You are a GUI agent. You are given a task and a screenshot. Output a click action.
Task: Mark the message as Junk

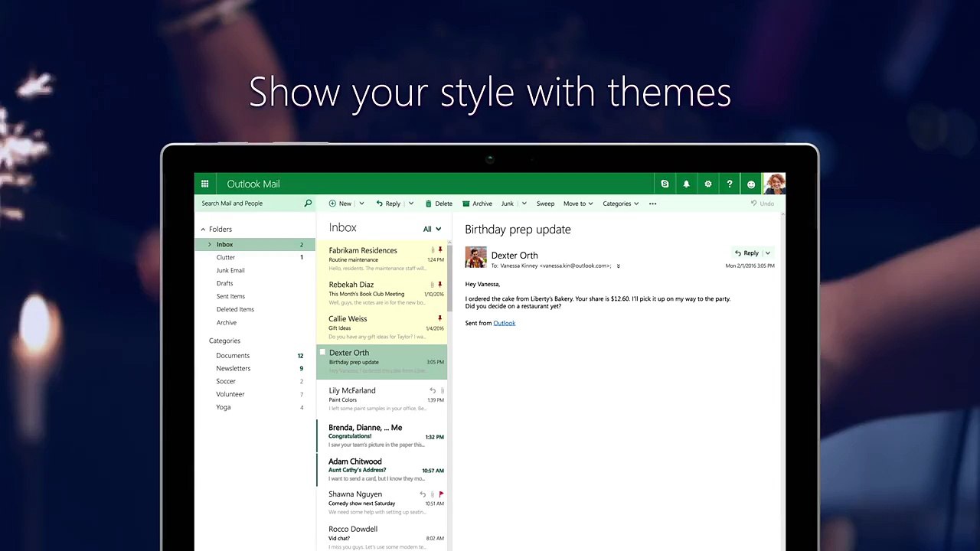pos(507,204)
